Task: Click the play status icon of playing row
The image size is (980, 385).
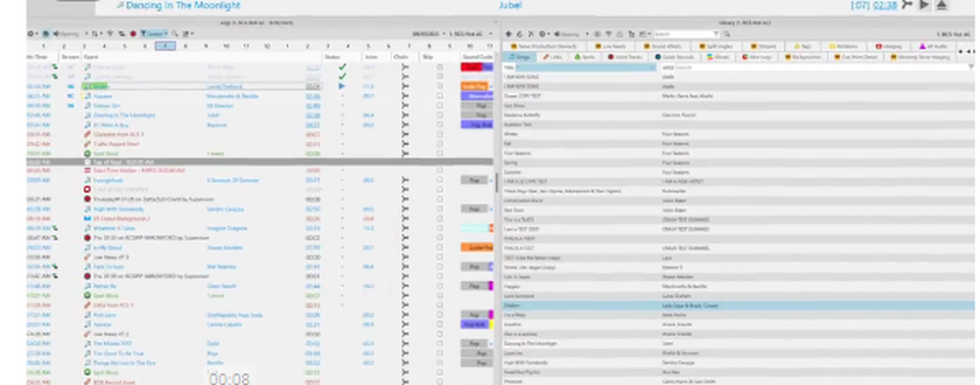Action: click(x=342, y=86)
